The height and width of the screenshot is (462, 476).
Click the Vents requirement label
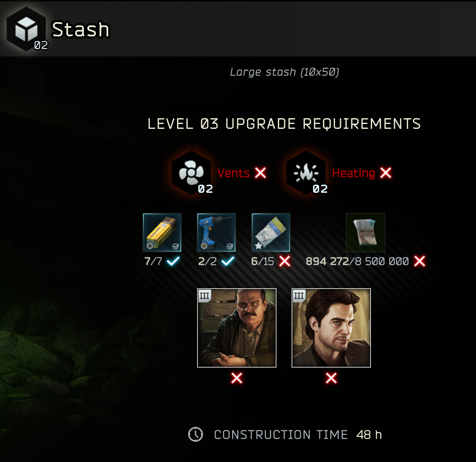[x=233, y=173]
